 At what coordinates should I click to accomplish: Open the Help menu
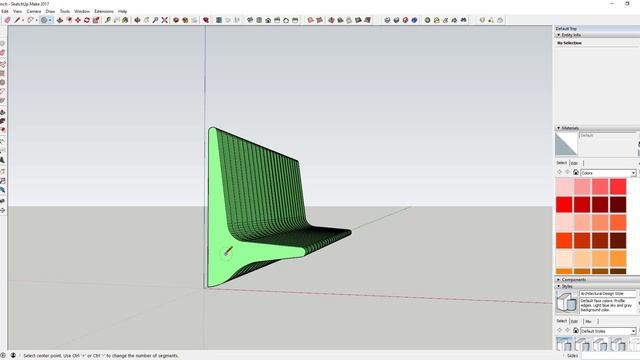[122, 11]
